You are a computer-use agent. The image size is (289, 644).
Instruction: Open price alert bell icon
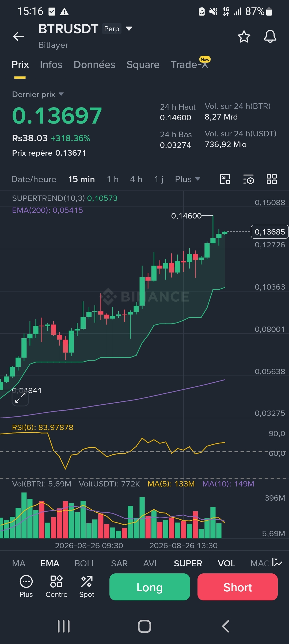click(270, 36)
